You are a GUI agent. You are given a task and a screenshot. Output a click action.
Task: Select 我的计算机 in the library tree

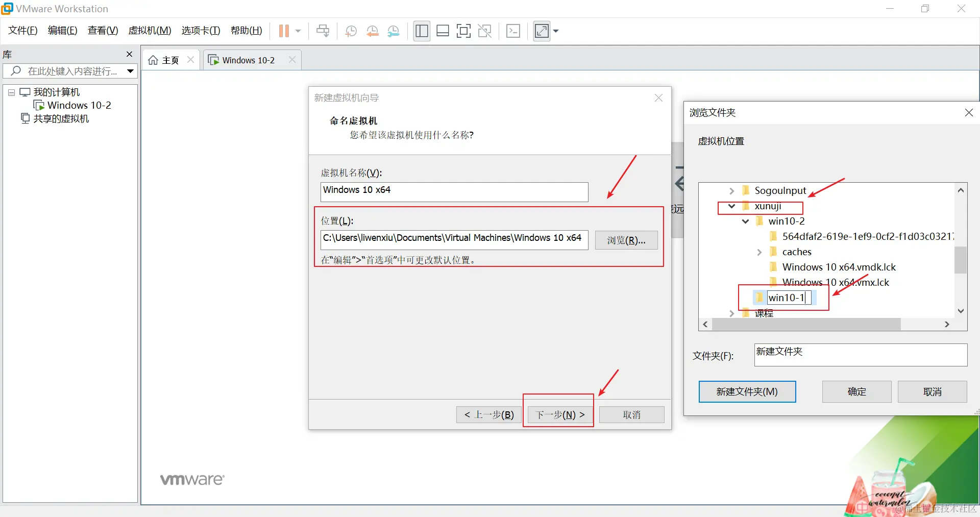click(x=56, y=92)
